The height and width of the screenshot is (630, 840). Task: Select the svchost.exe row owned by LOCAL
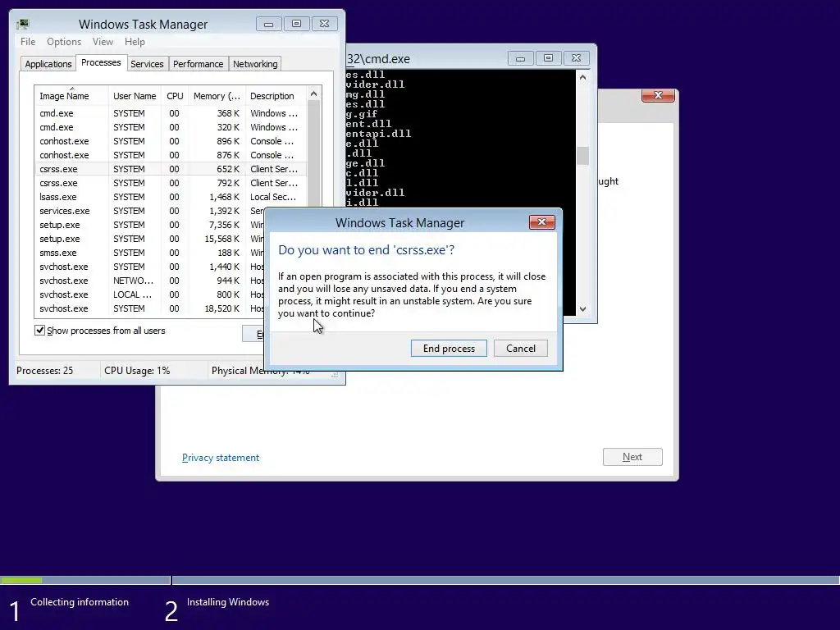tap(150, 294)
